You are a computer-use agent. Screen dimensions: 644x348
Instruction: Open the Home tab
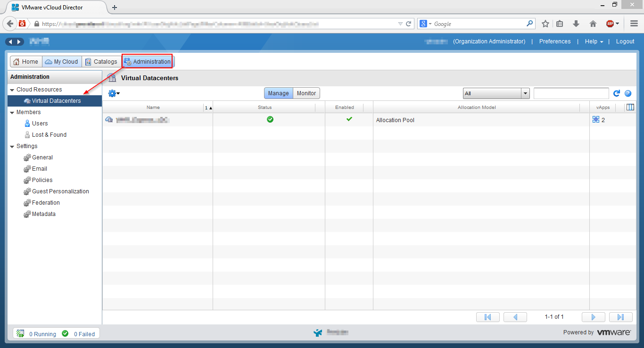[x=26, y=61]
